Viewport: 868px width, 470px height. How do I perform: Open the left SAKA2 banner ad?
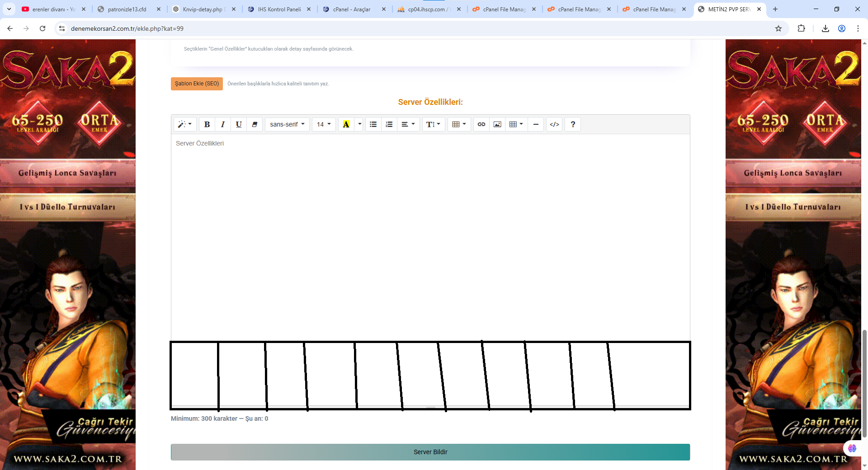point(68,254)
